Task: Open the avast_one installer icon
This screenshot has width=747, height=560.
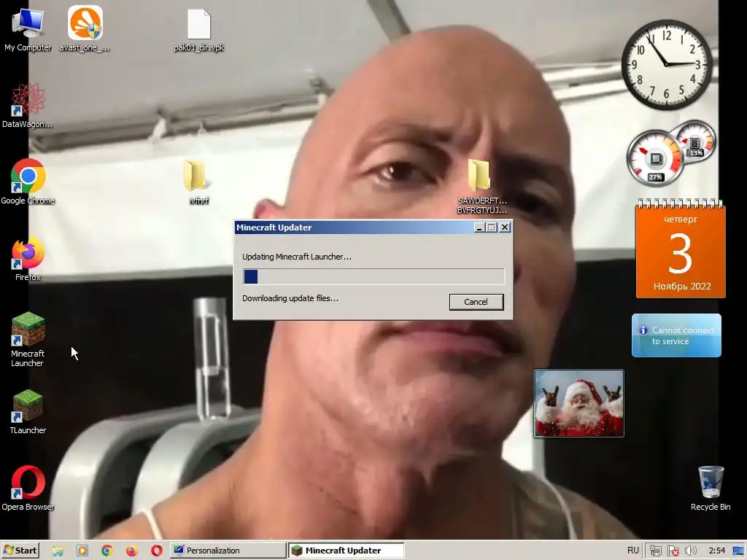Action: (x=85, y=29)
